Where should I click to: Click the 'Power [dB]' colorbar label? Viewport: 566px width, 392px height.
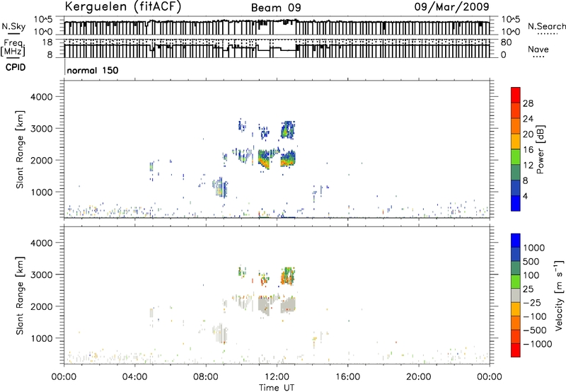coord(540,149)
